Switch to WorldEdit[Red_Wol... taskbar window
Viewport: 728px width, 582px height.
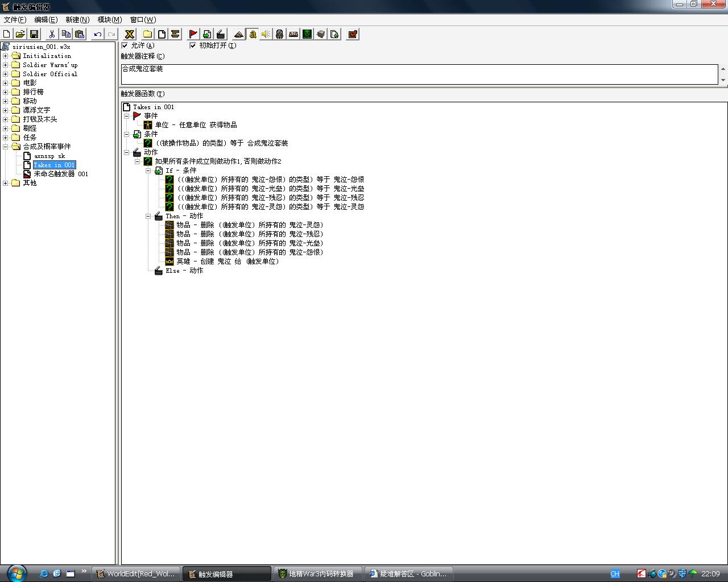coord(136,573)
